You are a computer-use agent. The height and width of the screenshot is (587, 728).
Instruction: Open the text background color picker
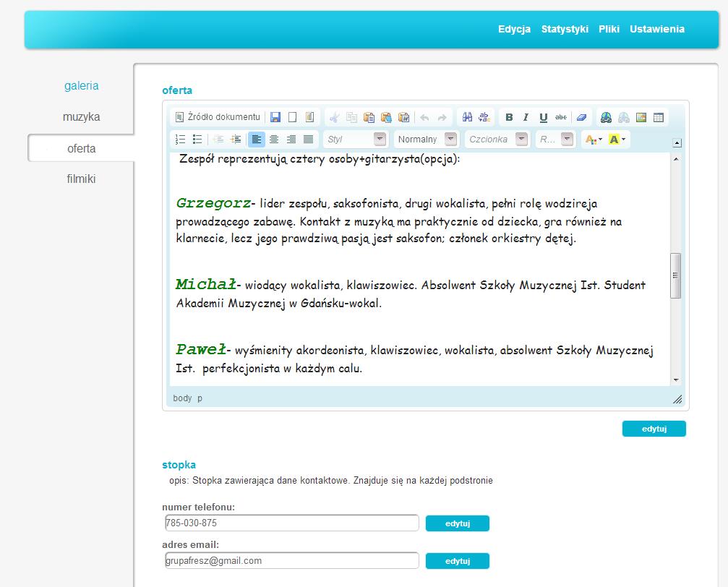[617, 140]
